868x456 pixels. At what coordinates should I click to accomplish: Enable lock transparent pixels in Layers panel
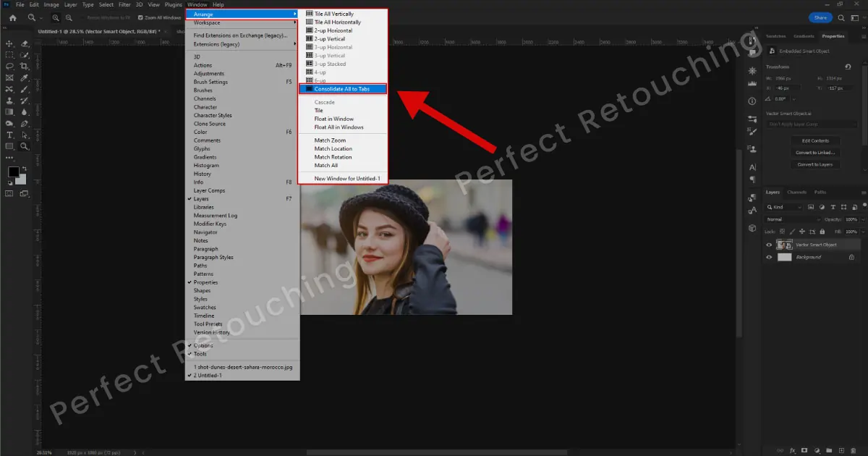[x=782, y=232]
